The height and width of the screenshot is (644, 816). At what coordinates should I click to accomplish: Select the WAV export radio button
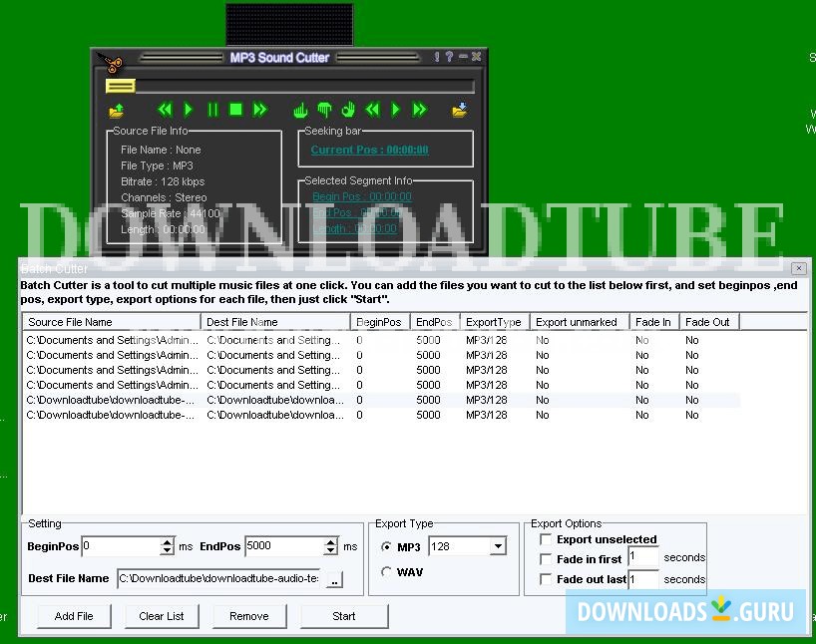point(387,571)
